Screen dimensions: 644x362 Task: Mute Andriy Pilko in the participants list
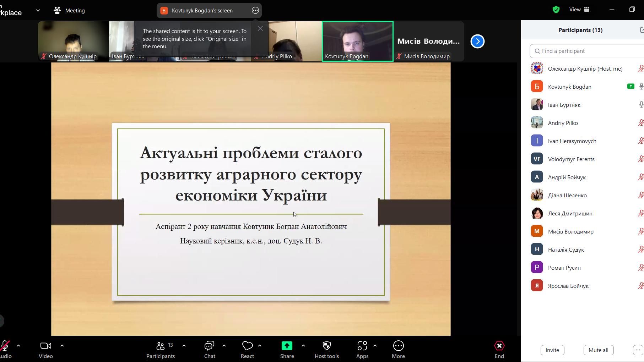[641, 122]
